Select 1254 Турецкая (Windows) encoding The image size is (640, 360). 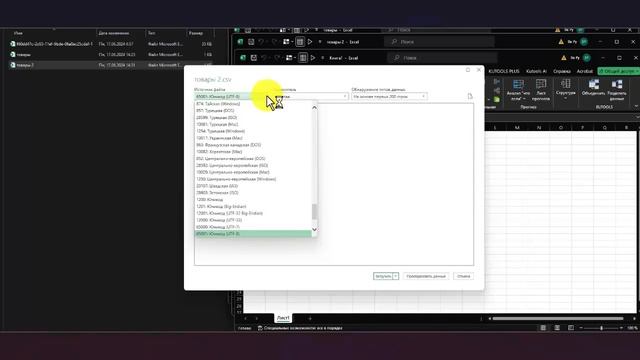point(253,131)
